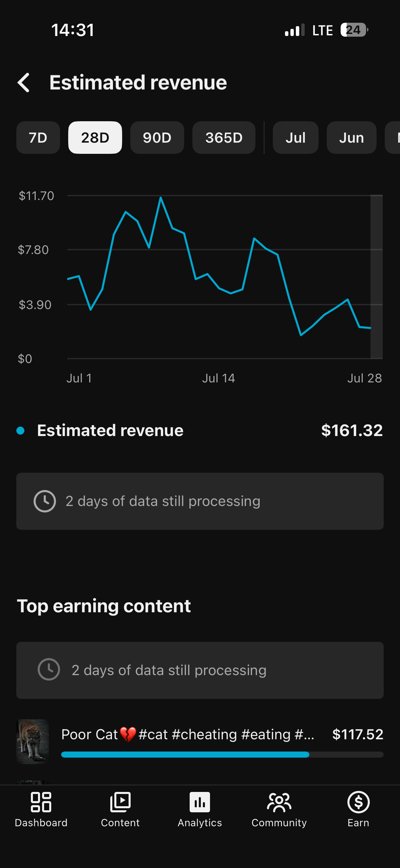
Task: Select the Analytics bar chart icon
Action: [x=200, y=802]
